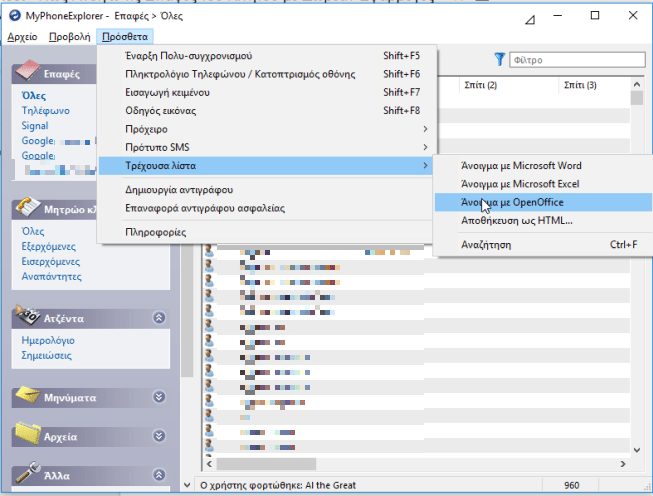The image size is (653, 496).
Task: Click the Άλλα wrench icon
Action: pyautogui.click(x=27, y=473)
